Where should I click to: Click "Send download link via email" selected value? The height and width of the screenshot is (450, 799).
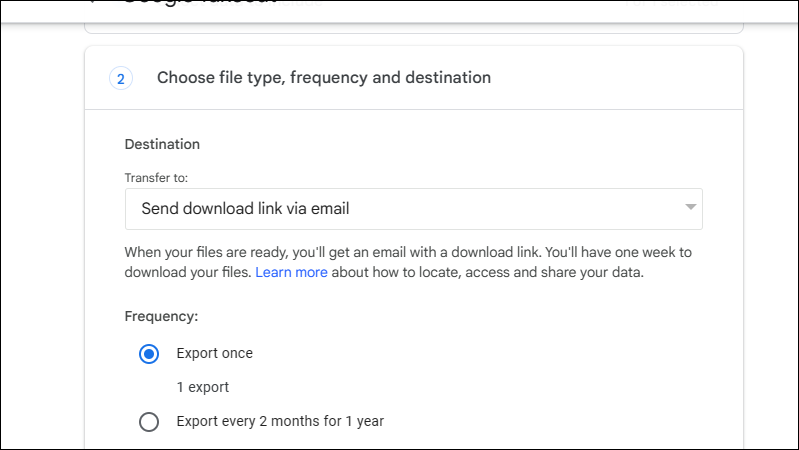245,209
